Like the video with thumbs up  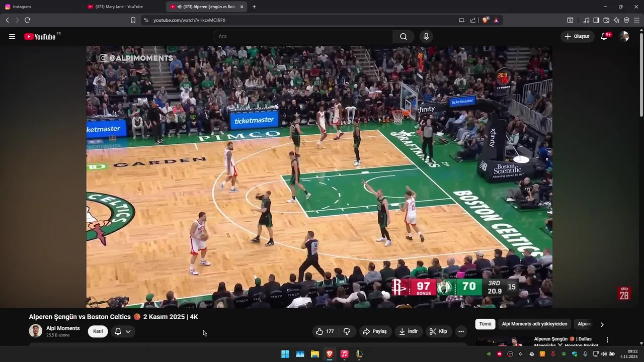pos(325,331)
